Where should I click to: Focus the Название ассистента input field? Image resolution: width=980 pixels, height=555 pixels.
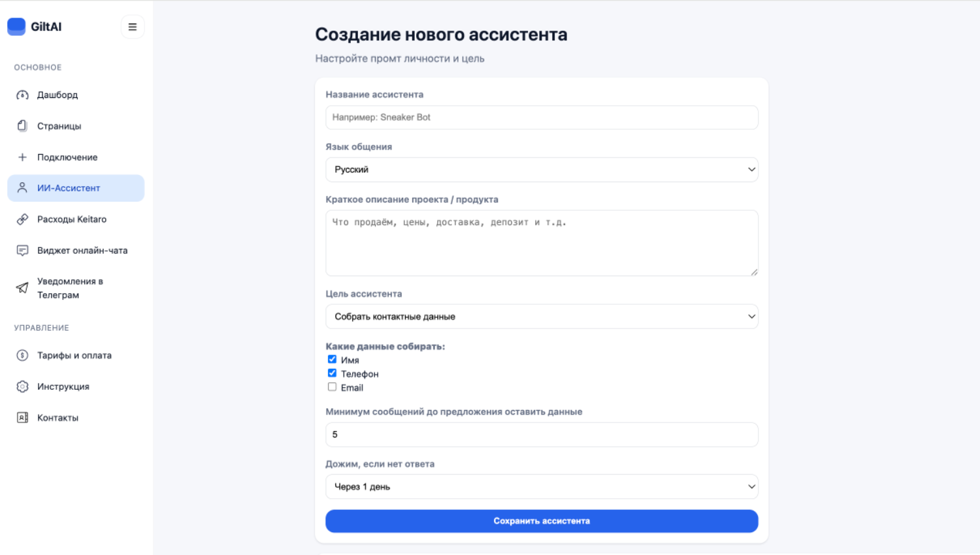coord(542,118)
